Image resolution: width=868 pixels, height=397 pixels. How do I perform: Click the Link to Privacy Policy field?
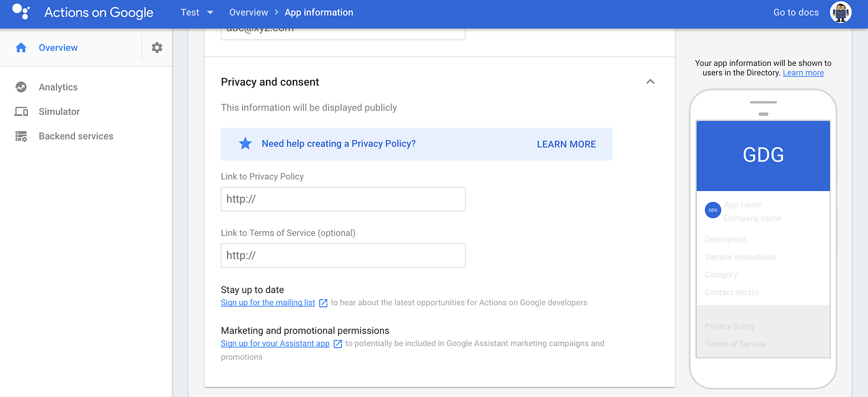click(343, 198)
